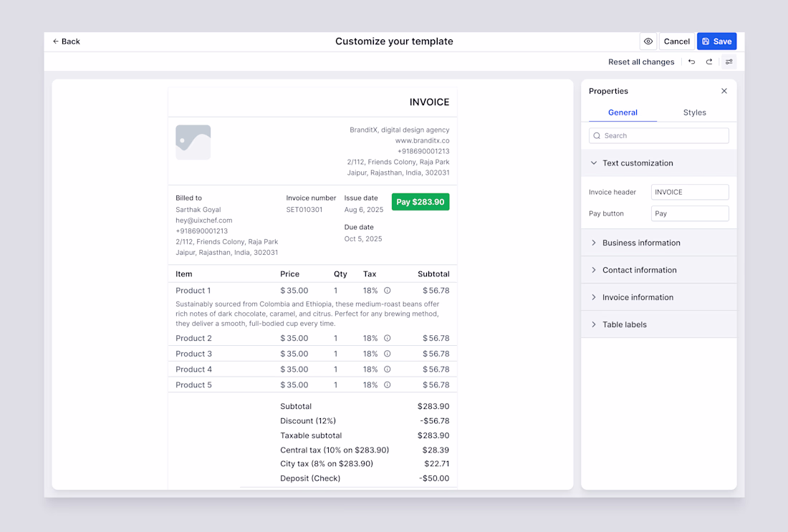Click the green Pay $283.90 button

coord(421,202)
